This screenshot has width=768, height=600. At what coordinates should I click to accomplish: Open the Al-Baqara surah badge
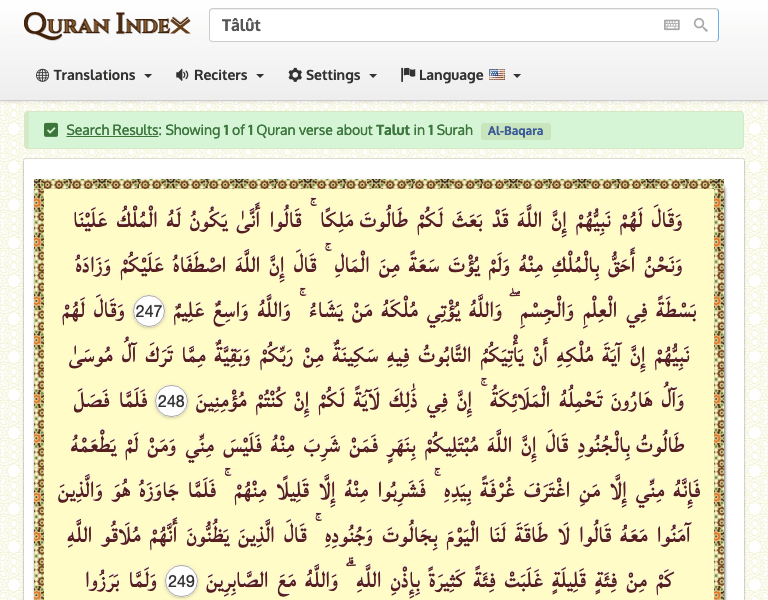tap(516, 130)
